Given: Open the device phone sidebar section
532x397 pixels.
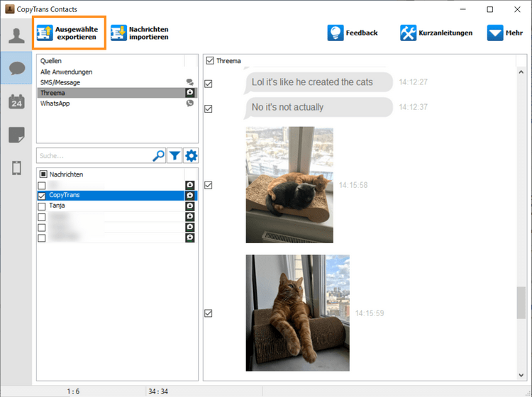Looking at the screenshot, I should pyautogui.click(x=16, y=168).
